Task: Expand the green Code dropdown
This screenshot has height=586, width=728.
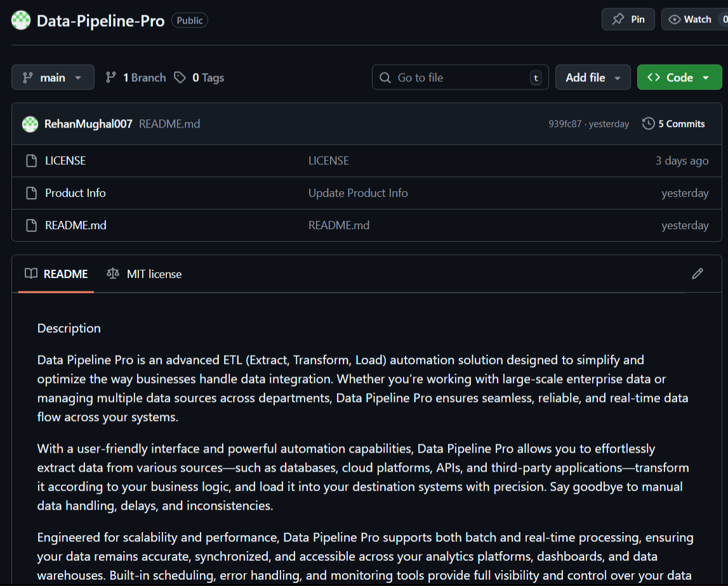Action: click(679, 77)
